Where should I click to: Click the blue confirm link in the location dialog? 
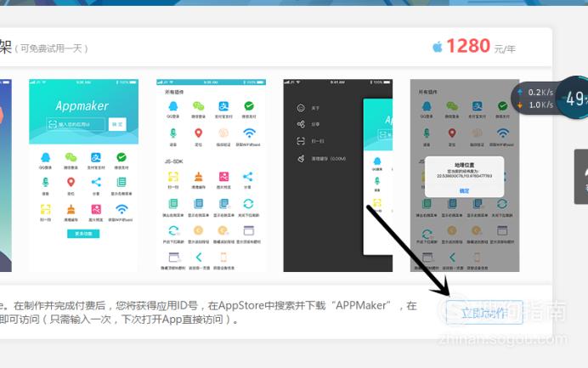(x=464, y=191)
